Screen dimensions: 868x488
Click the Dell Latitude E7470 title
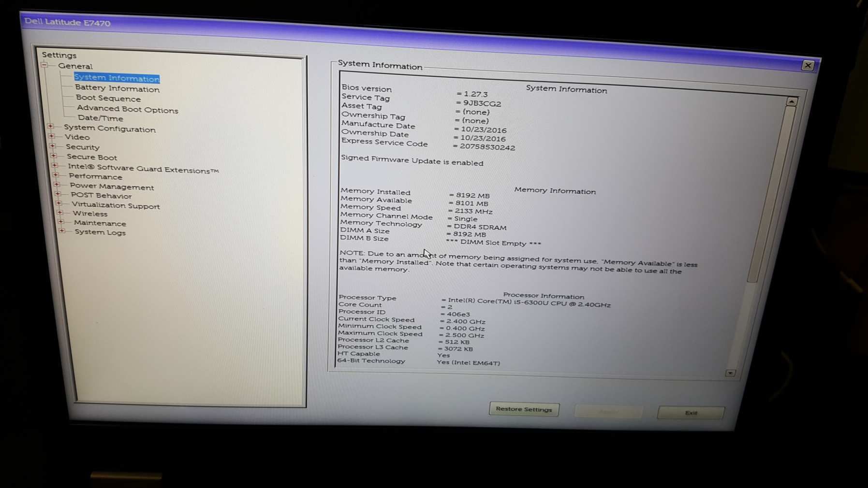click(67, 22)
